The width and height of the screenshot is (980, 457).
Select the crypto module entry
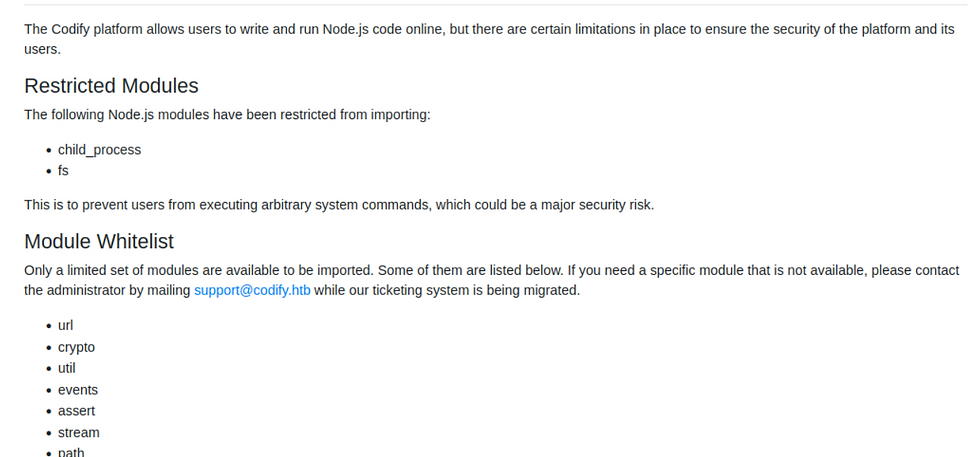point(76,347)
